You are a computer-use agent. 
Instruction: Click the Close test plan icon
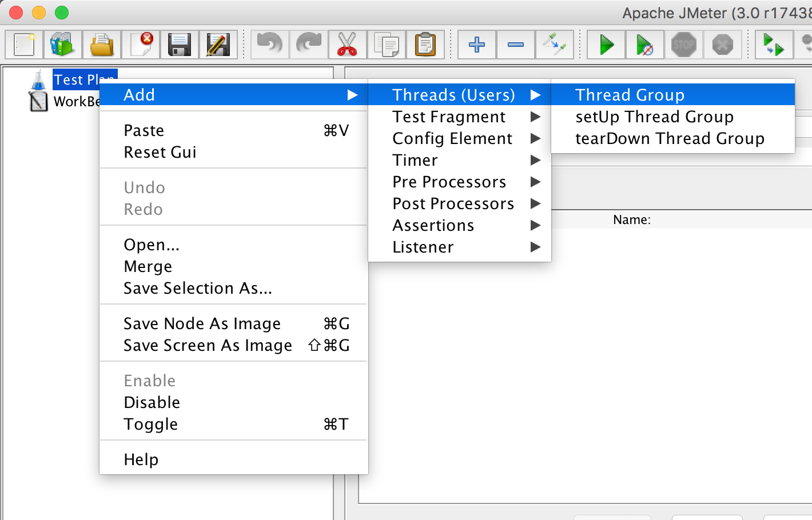(x=141, y=45)
